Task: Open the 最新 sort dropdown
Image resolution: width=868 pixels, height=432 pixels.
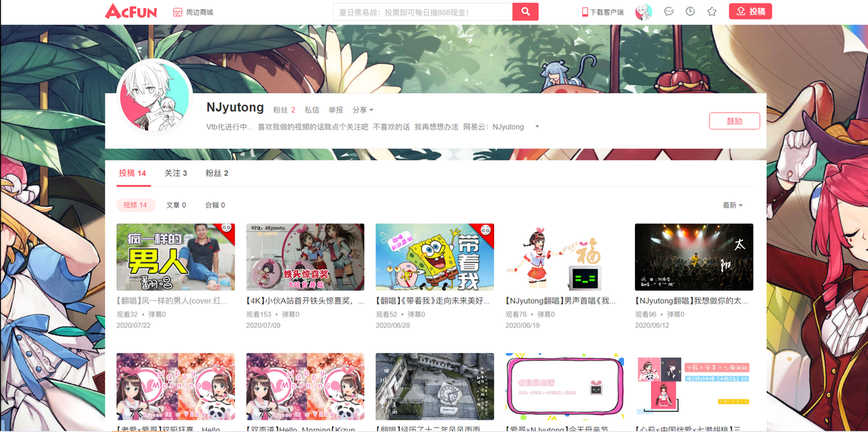Action: (733, 206)
